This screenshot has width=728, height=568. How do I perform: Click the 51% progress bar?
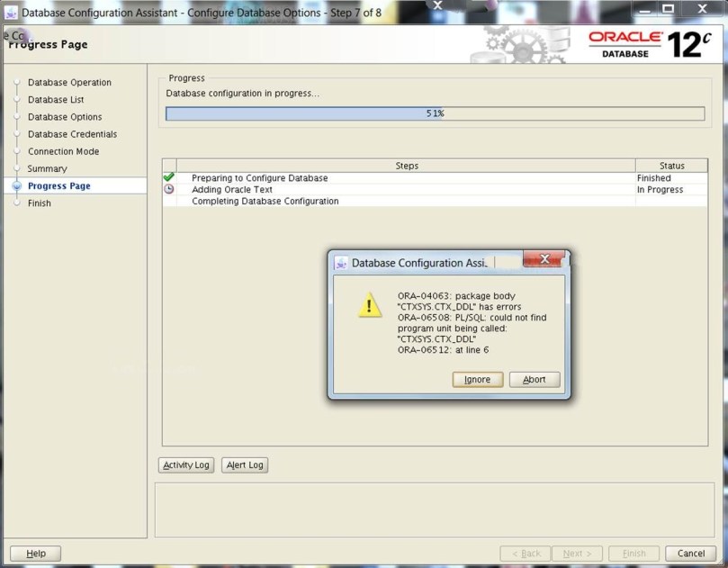tap(435, 114)
